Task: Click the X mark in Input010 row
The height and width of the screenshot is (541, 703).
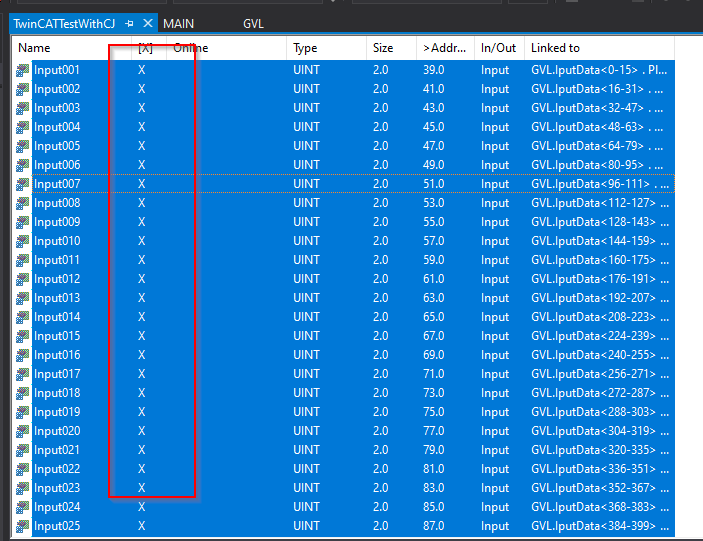Action: coord(142,241)
